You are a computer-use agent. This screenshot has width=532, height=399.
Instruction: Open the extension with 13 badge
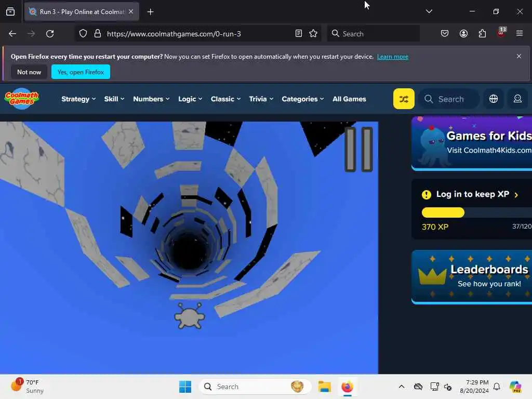(x=501, y=33)
